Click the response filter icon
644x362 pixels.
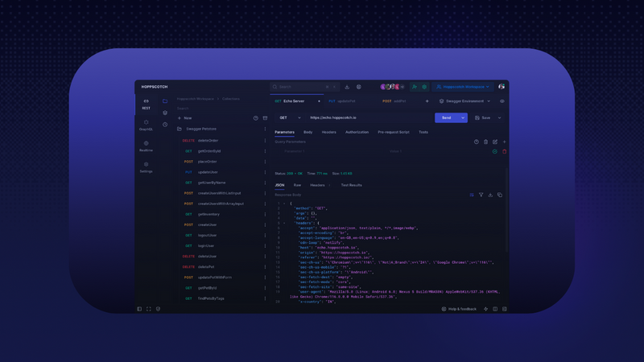pos(481,195)
